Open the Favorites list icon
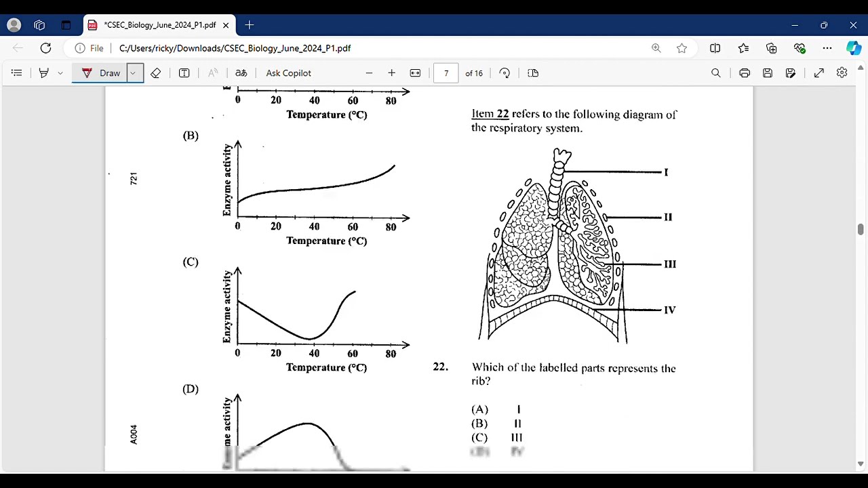The height and width of the screenshot is (488, 868). click(x=743, y=48)
